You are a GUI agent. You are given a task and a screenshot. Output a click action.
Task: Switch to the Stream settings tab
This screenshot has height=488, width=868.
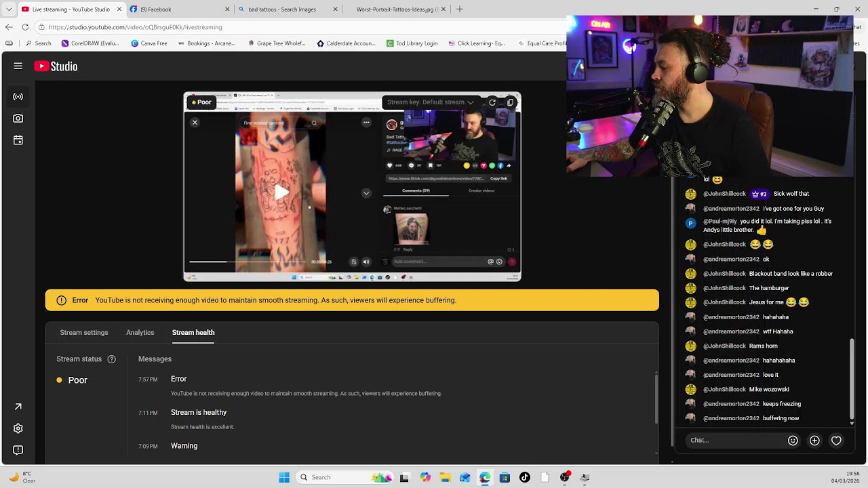[x=84, y=333]
